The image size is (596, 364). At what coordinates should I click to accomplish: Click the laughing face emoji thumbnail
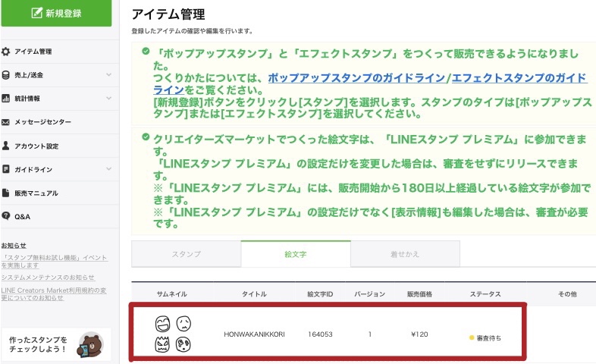point(162,324)
